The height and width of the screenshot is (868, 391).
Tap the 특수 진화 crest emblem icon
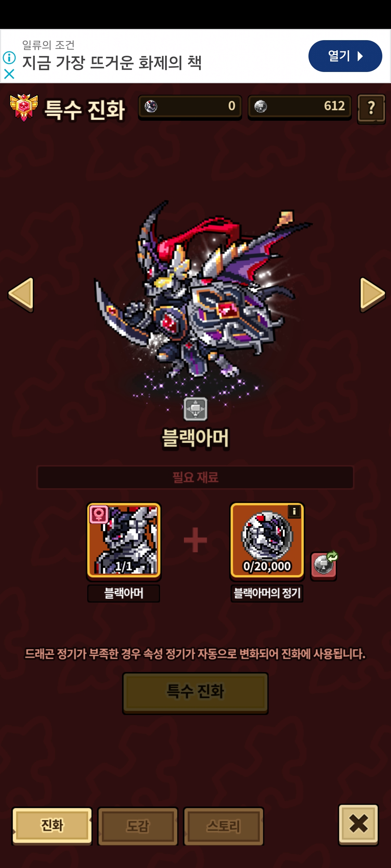24,107
